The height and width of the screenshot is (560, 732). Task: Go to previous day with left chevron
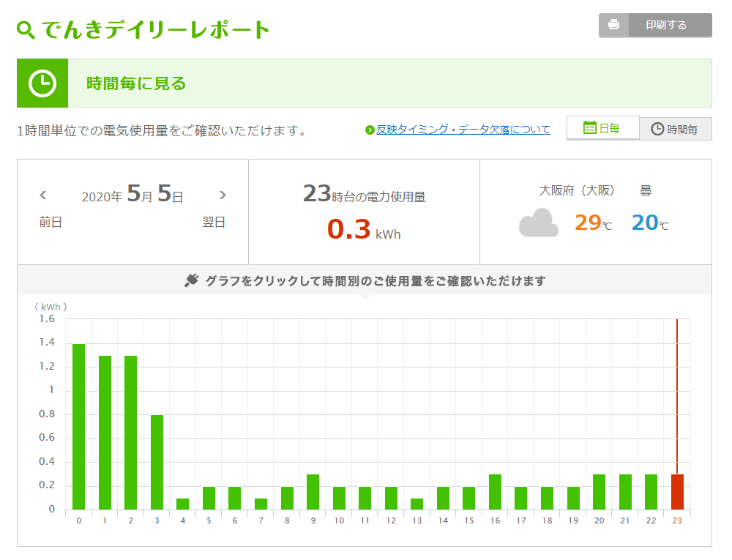[x=43, y=195]
